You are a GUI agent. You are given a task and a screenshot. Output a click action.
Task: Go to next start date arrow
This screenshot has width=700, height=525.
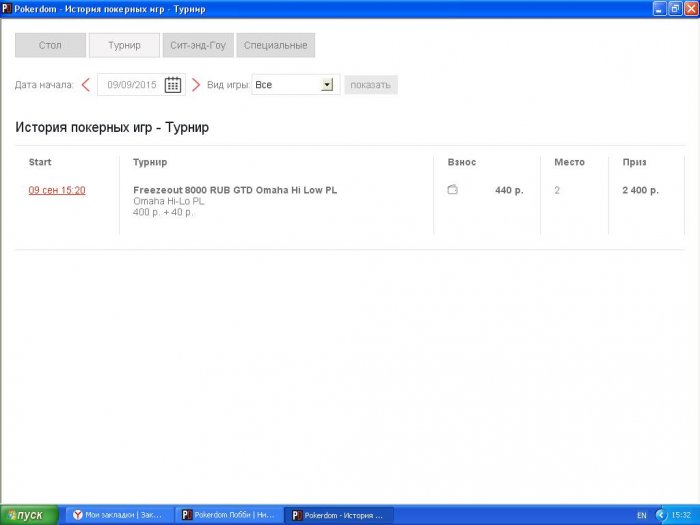[x=196, y=85]
